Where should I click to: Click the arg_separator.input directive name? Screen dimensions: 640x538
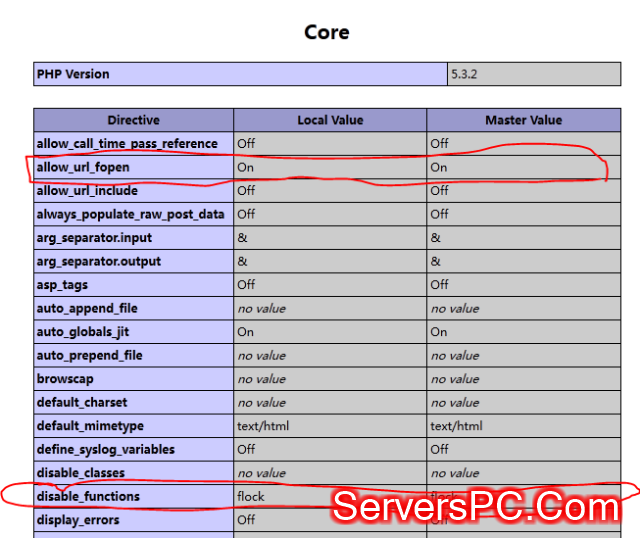(98, 238)
